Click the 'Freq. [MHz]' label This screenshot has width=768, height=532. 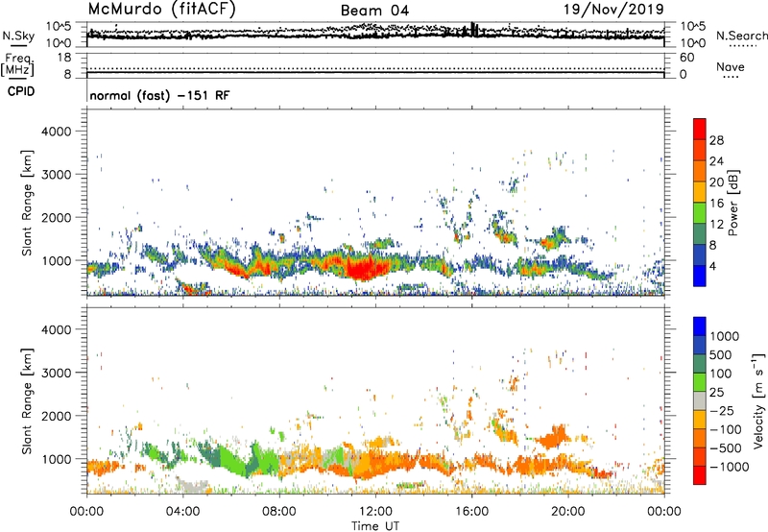tap(17, 64)
